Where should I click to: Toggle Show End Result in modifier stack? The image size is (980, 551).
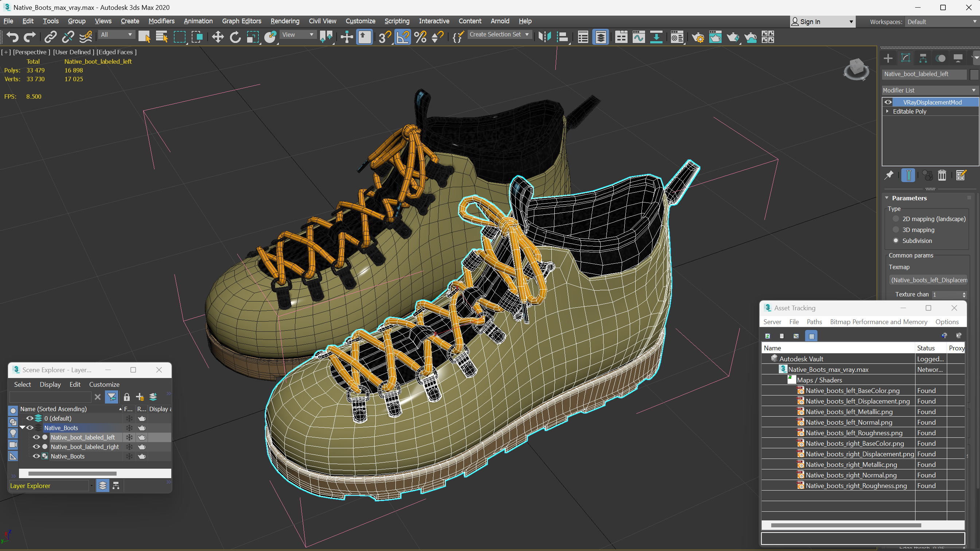coord(908,175)
